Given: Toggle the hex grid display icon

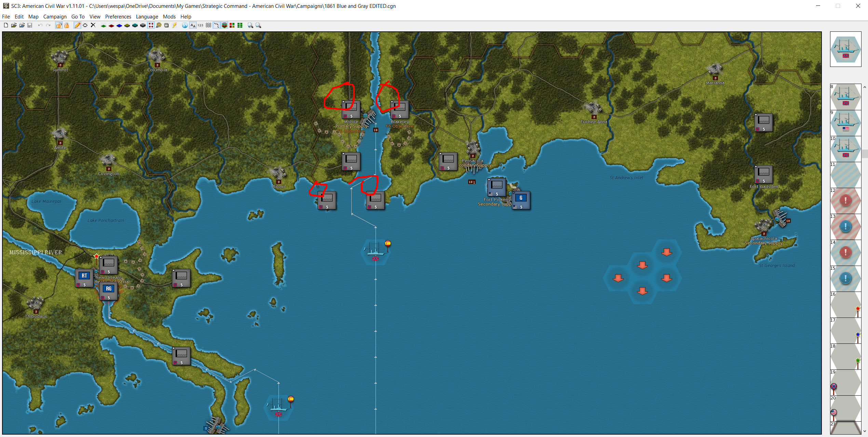Looking at the screenshot, I should tap(208, 25).
